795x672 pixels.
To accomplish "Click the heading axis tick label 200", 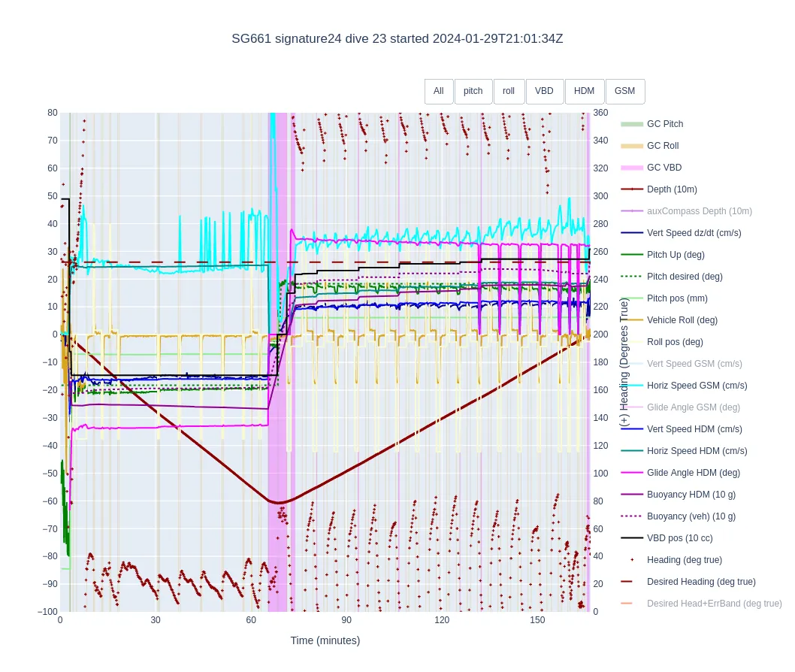I will [600, 334].
